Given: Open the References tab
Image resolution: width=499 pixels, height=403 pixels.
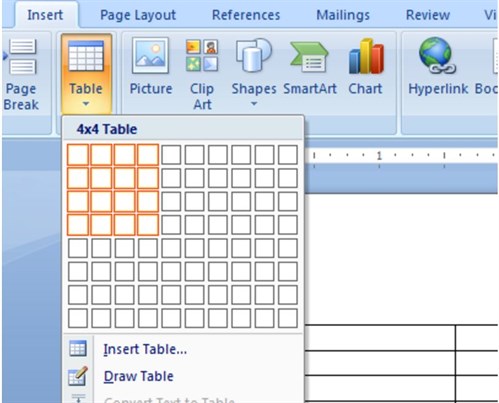Looking at the screenshot, I should [x=246, y=15].
